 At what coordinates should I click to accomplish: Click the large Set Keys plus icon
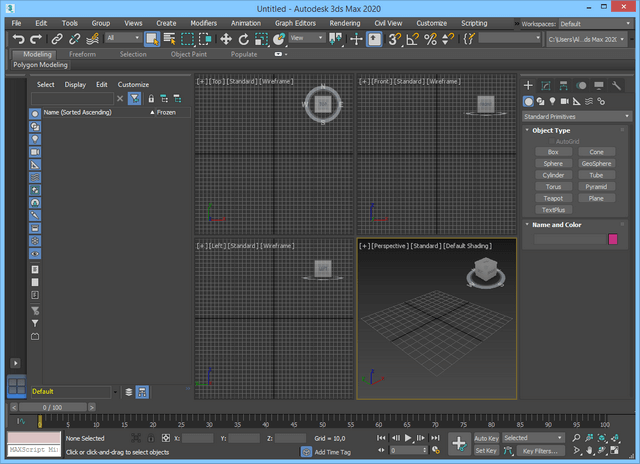click(458, 443)
